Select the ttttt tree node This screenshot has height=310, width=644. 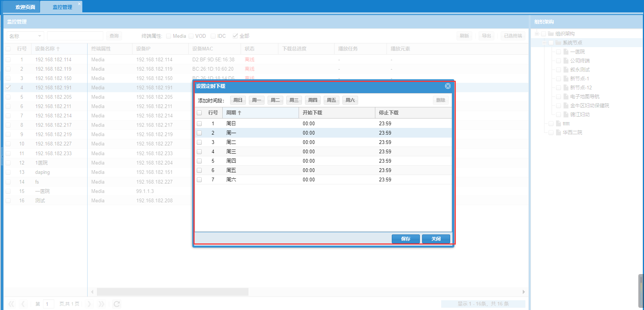pyautogui.click(x=566, y=123)
